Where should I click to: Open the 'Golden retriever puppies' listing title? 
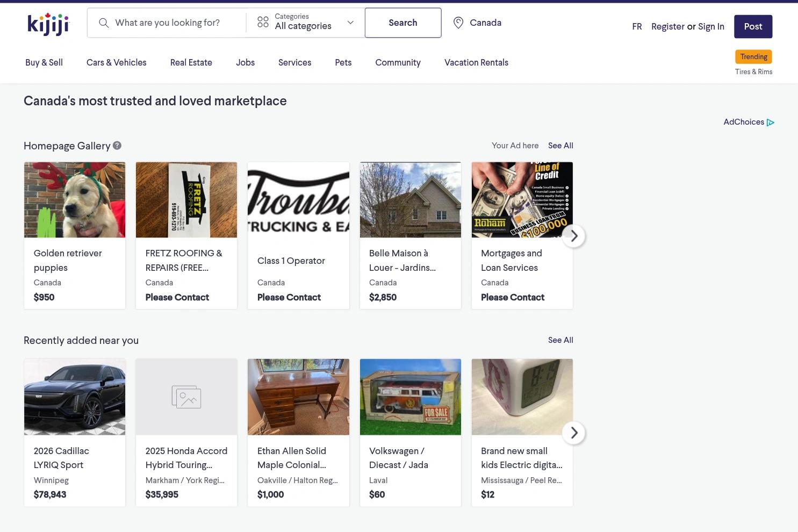click(x=68, y=260)
